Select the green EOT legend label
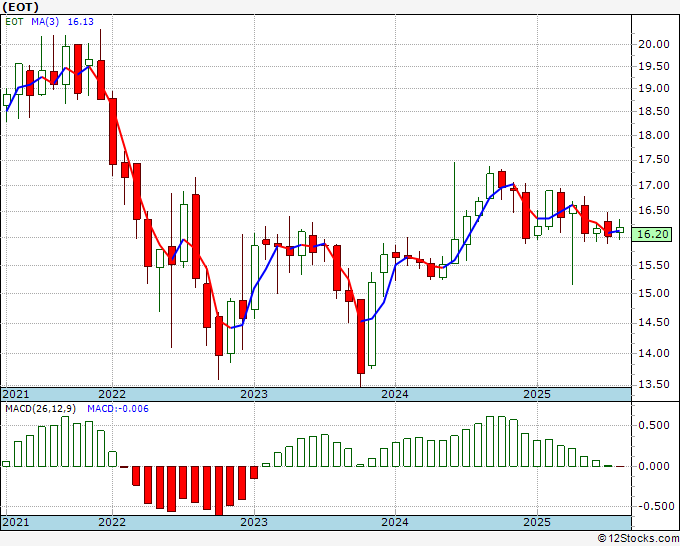This screenshot has height=546, width=680. pos(14,22)
